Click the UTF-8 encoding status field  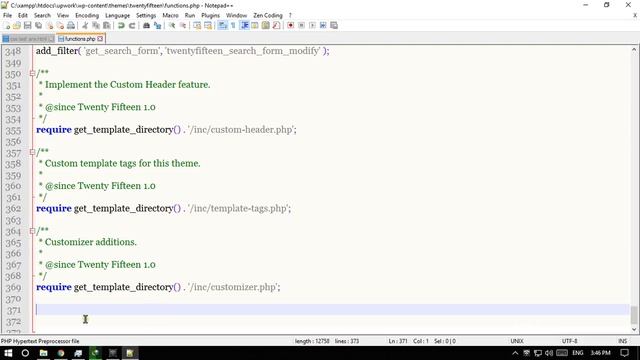[x=569, y=341]
